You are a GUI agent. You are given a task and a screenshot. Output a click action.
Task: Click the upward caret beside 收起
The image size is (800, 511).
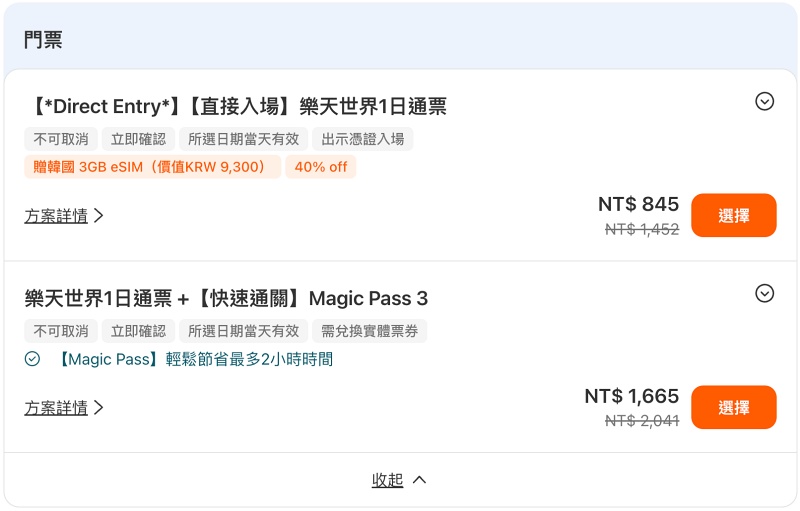[x=419, y=480]
